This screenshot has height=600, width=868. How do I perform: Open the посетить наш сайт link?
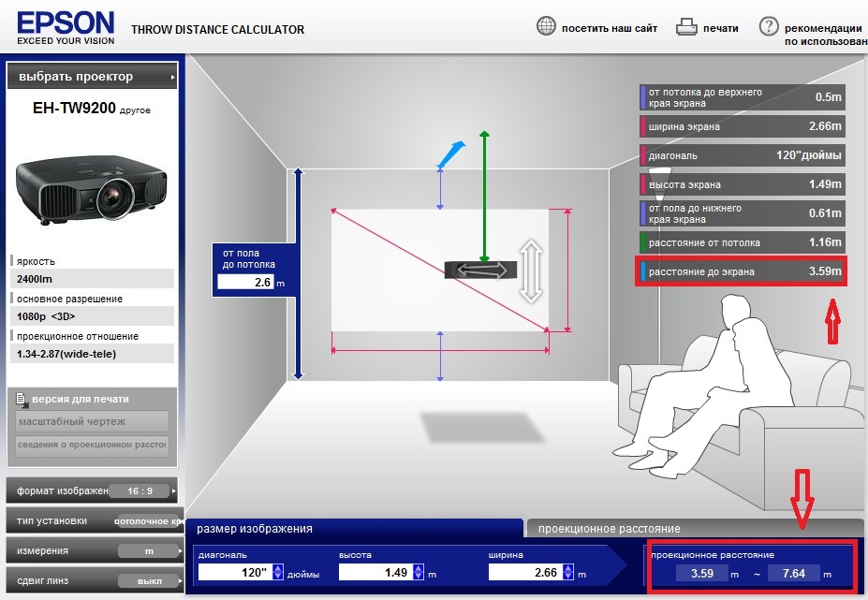[610, 28]
